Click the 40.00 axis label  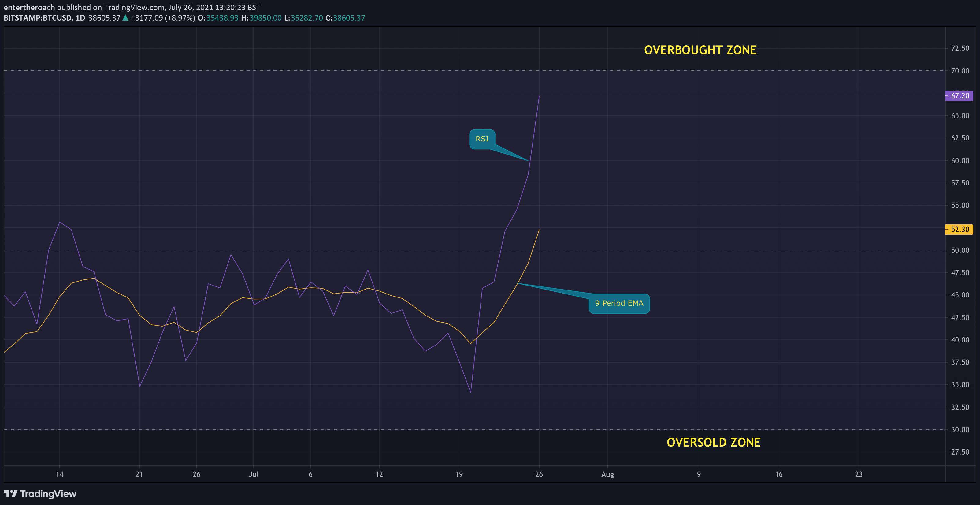(x=960, y=340)
